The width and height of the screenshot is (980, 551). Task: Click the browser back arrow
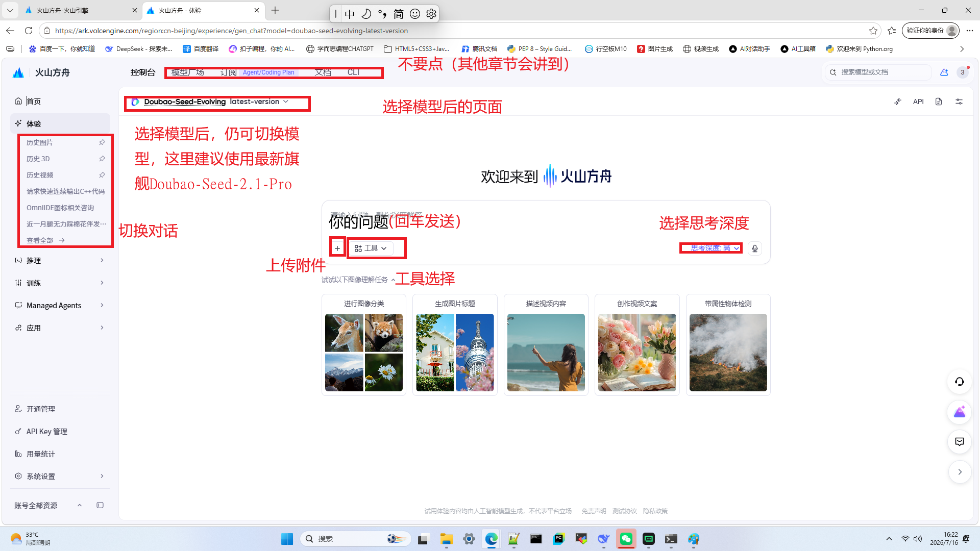point(10,31)
